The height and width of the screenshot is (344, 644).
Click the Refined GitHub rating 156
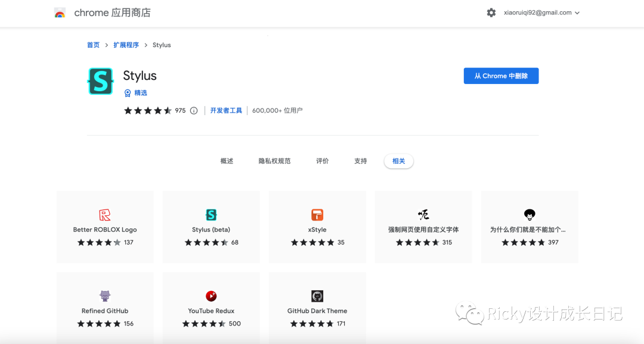point(105,324)
